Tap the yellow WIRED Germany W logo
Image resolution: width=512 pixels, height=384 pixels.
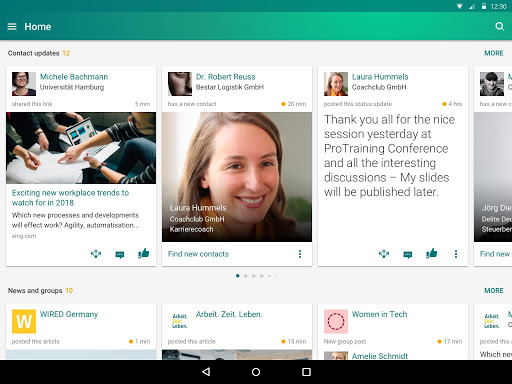click(24, 321)
